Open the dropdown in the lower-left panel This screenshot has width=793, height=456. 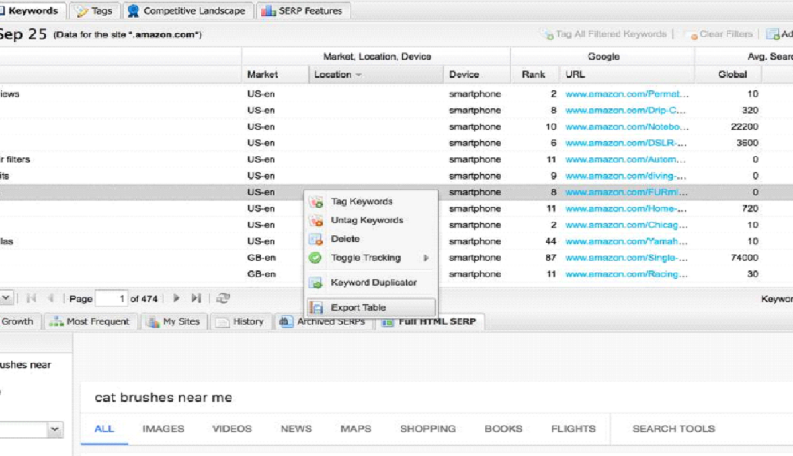click(55, 430)
